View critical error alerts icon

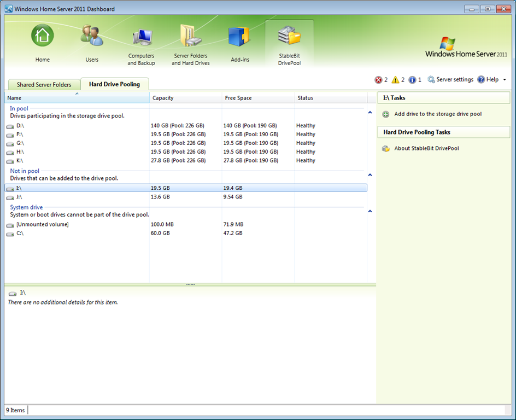378,80
